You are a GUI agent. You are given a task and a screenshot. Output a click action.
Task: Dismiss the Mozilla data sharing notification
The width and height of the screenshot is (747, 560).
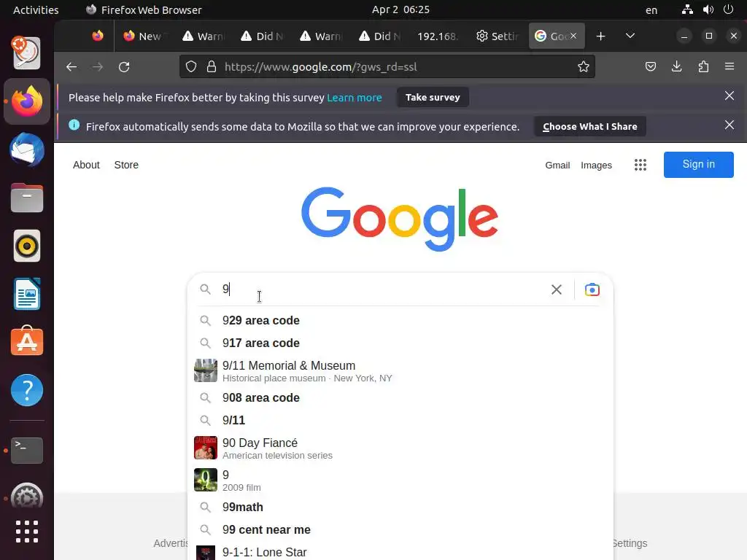729,125
